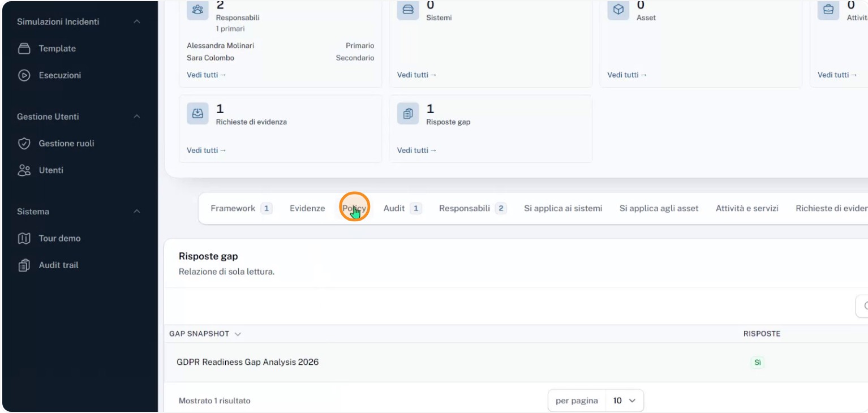Click the Richieste di evidenza inbox icon
Image resolution: width=868 pixels, height=413 pixels.
pos(197,114)
